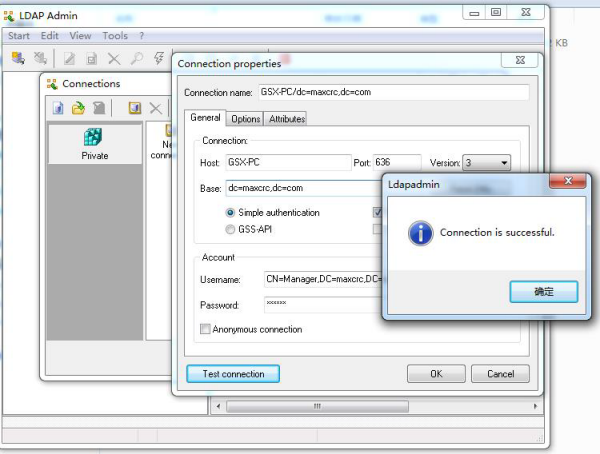
Task: Click the edit entry pencil icon
Action: click(70, 59)
